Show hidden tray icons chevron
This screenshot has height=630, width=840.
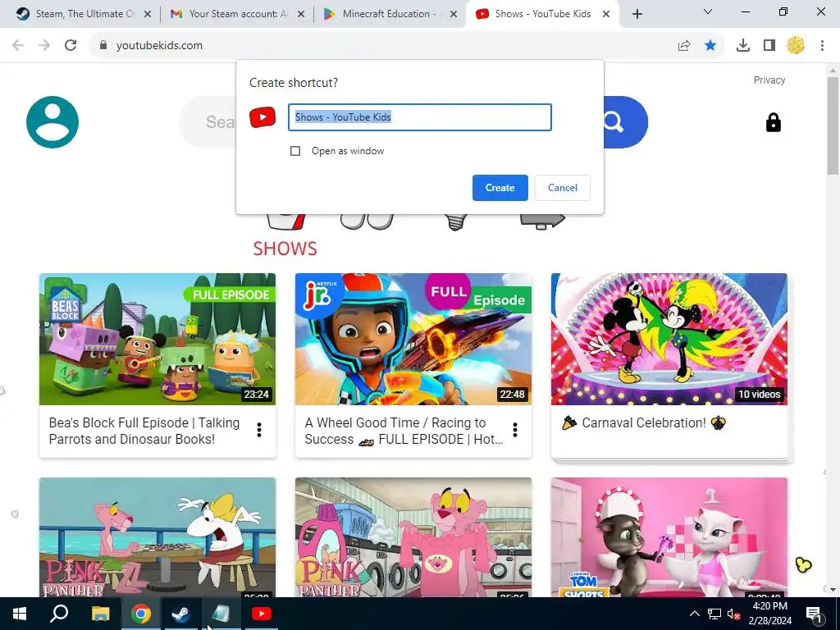tap(694, 614)
